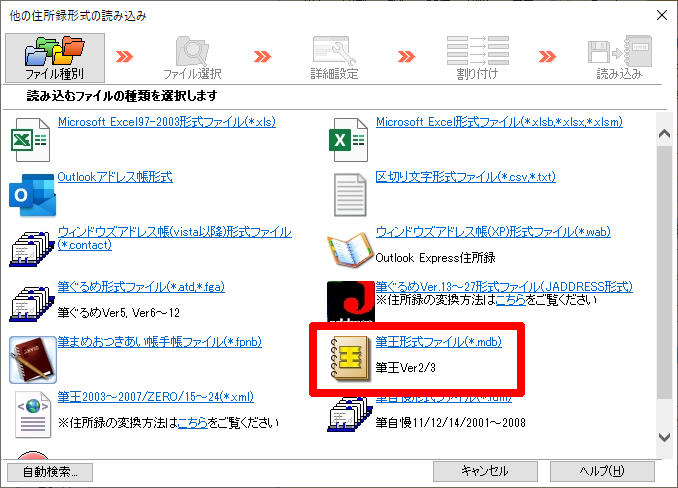Click the ファイル種別 step icon

[55, 58]
